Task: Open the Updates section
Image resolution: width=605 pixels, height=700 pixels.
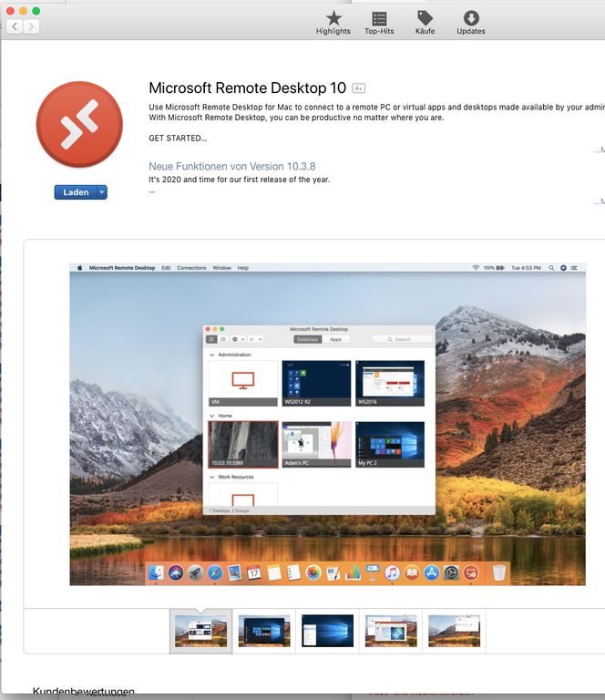Action: click(x=471, y=23)
